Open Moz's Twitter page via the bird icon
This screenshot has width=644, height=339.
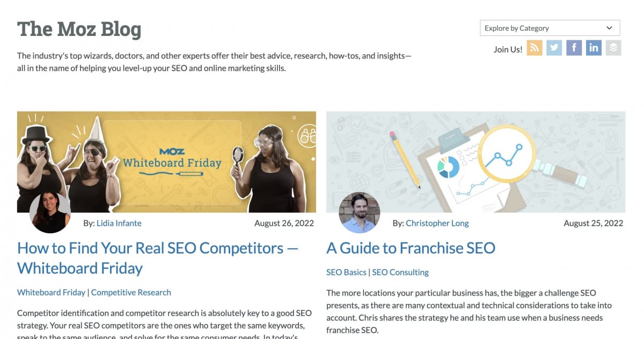[554, 48]
